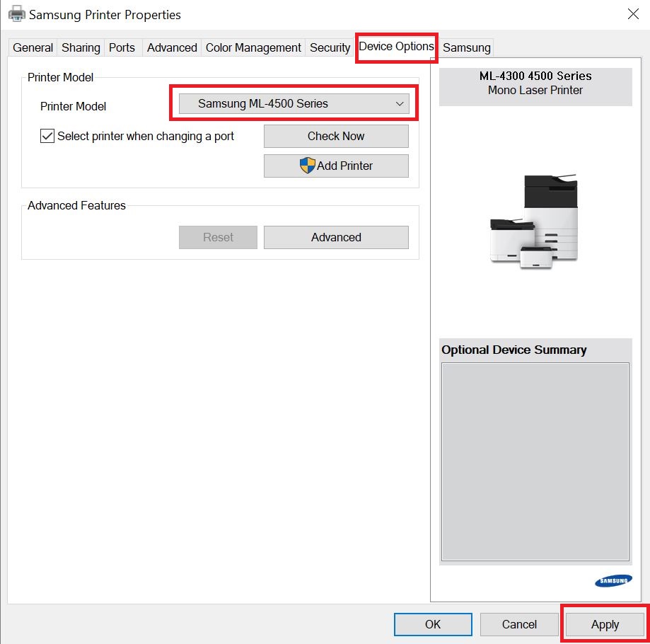650x644 pixels.
Task: Expand the Printer Model dropdown
Action: 294,103
